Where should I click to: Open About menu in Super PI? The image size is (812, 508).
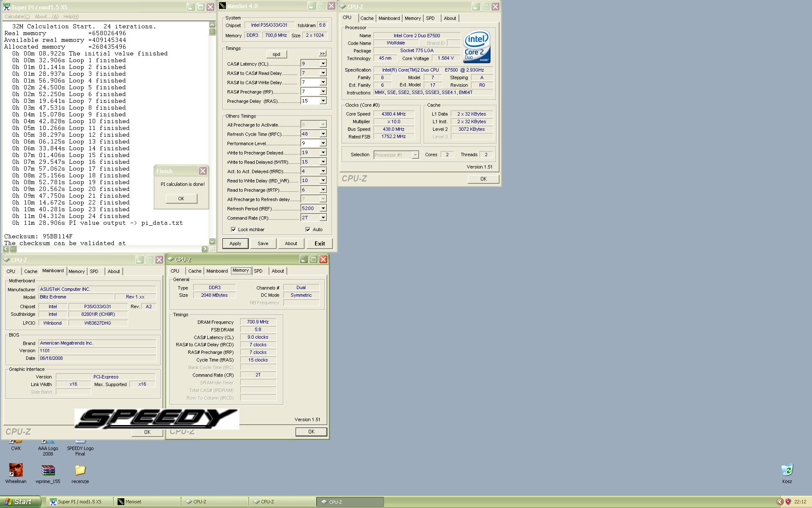tap(47, 17)
